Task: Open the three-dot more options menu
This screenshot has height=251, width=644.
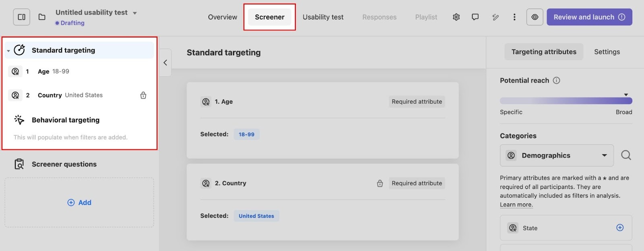Action: 514,17
